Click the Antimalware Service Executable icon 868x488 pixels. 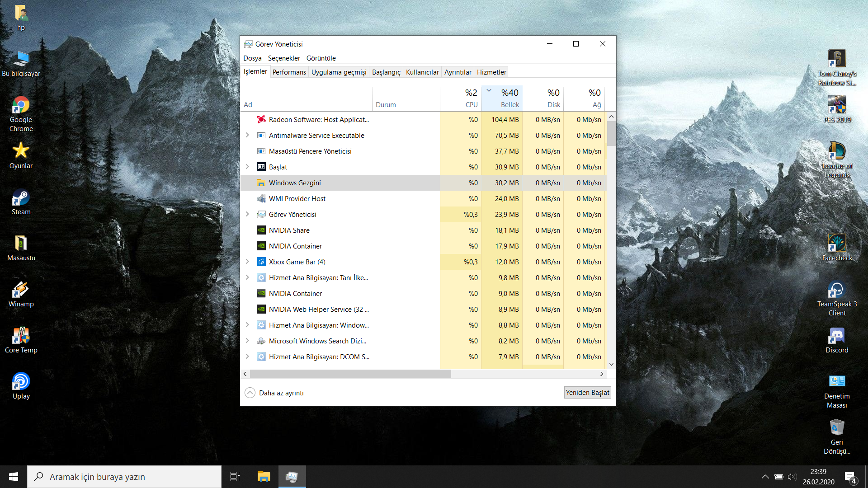(x=261, y=135)
